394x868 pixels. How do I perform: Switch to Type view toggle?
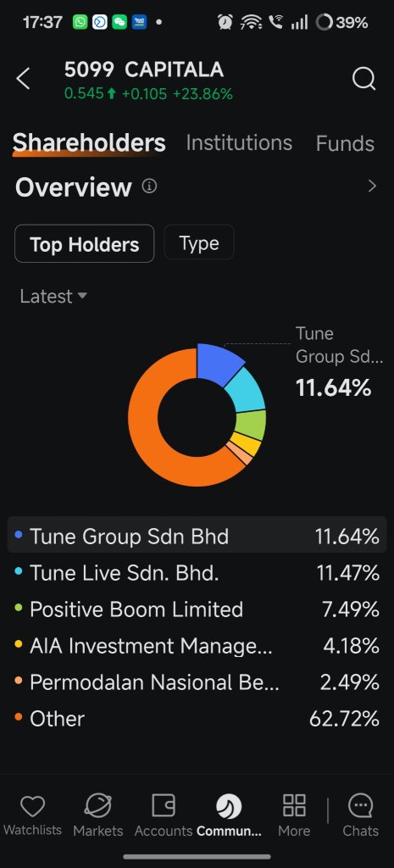[198, 243]
